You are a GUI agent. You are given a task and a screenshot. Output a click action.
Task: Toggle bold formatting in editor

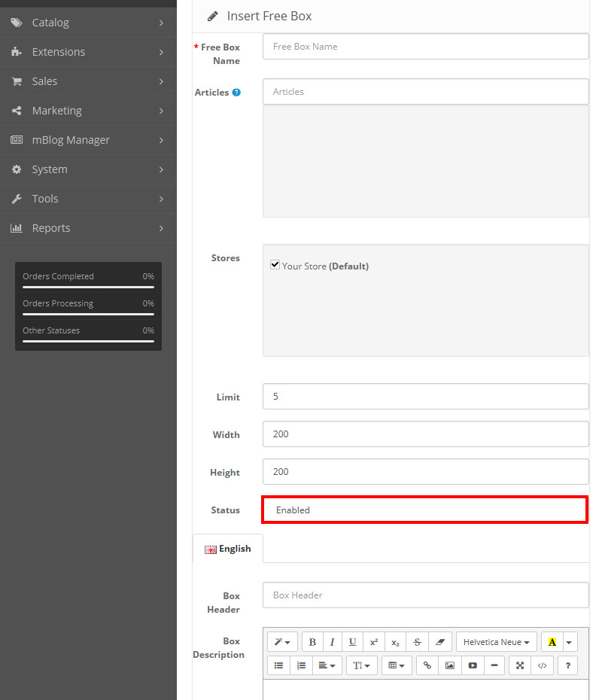[312, 642]
